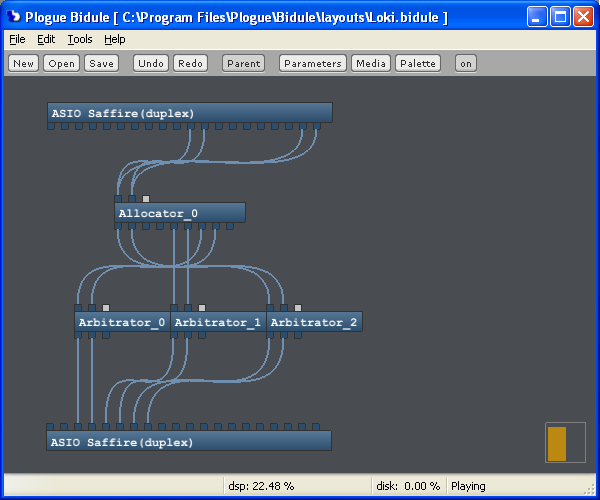Click the Redo button

[x=190, y=64]
